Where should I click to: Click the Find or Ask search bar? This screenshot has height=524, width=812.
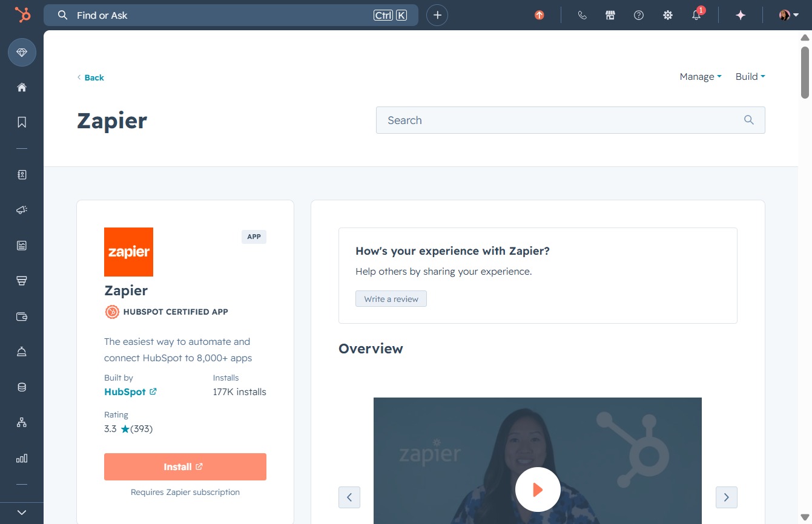(231, 15)
